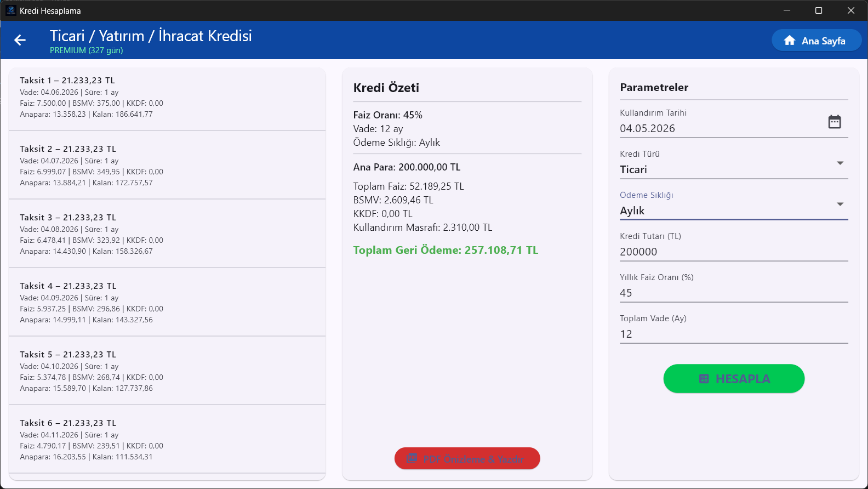Click PDF Önizleme & Yazdır button
The image size is (868, 489).
[x=467, y=459]
